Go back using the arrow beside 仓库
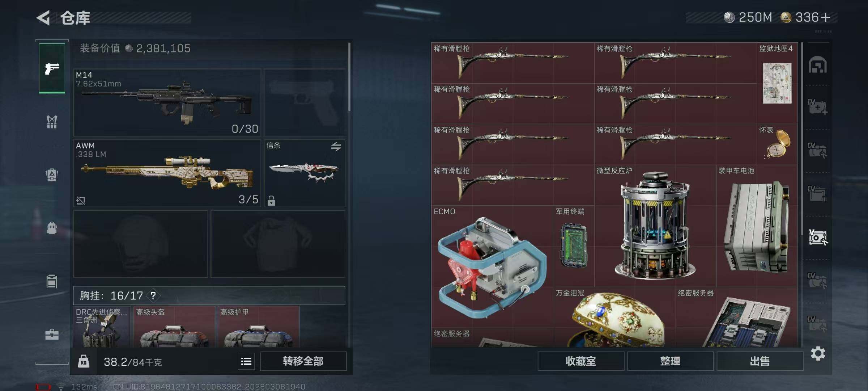 click(43, 18)
